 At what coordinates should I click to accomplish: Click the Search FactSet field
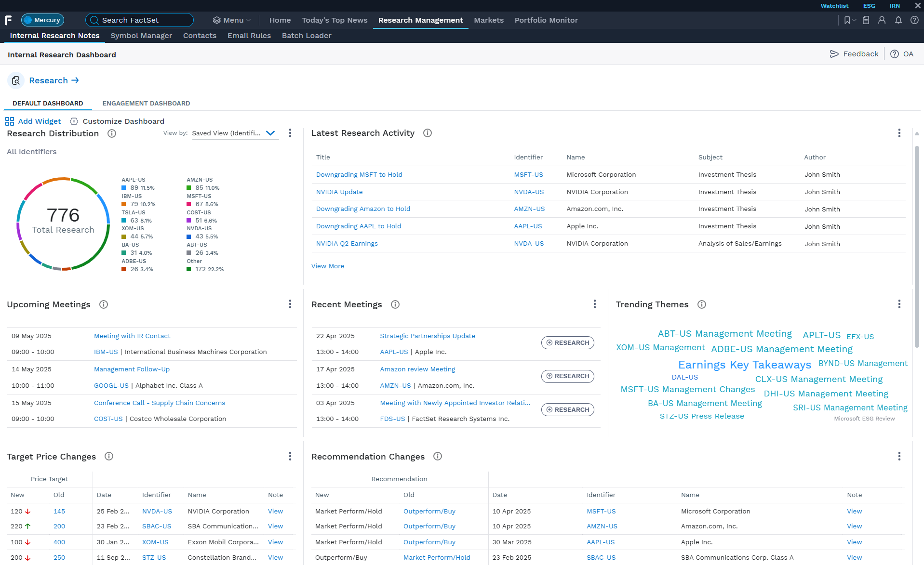click(x=139, y=20)
